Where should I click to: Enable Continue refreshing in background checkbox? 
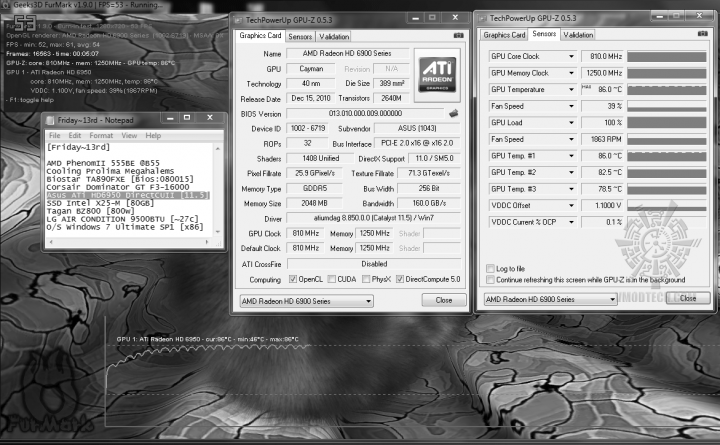point(490,280)
